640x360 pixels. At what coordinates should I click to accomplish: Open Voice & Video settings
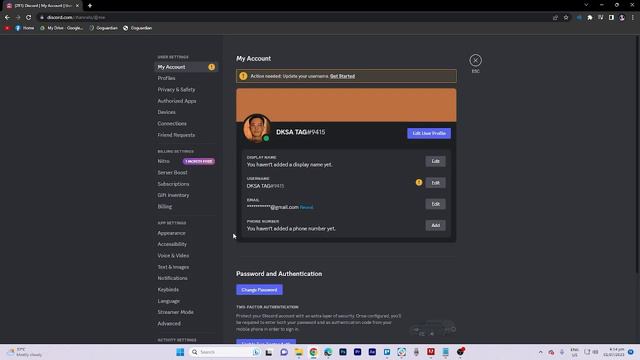coord(173,256)
